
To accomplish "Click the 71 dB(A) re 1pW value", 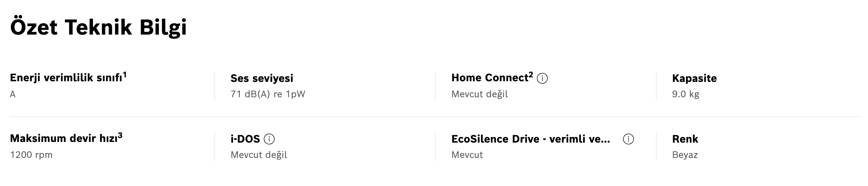I will click(268, 94).
